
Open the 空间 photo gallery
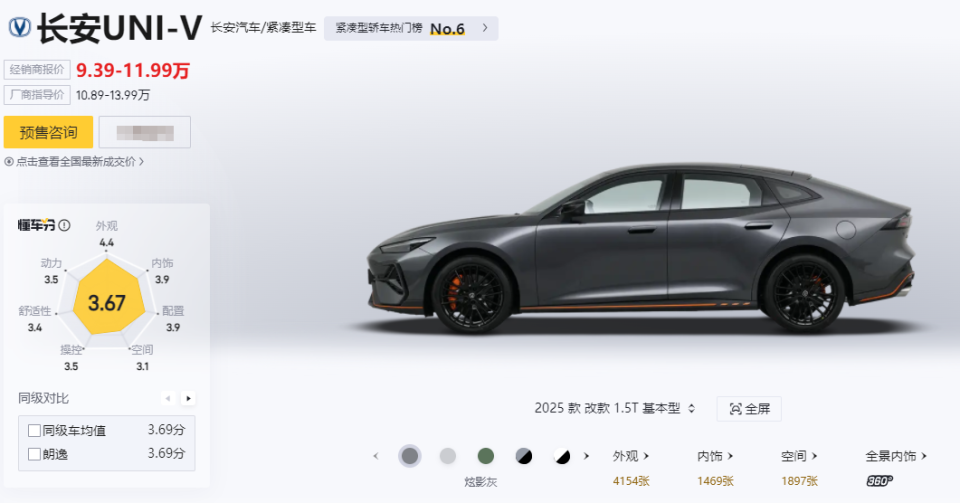tap(799, 456)
